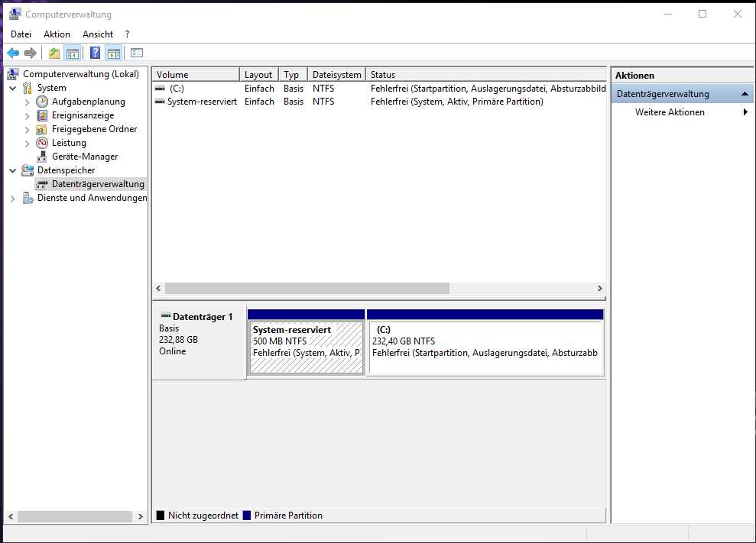Sort by the Typ column header

293,75
